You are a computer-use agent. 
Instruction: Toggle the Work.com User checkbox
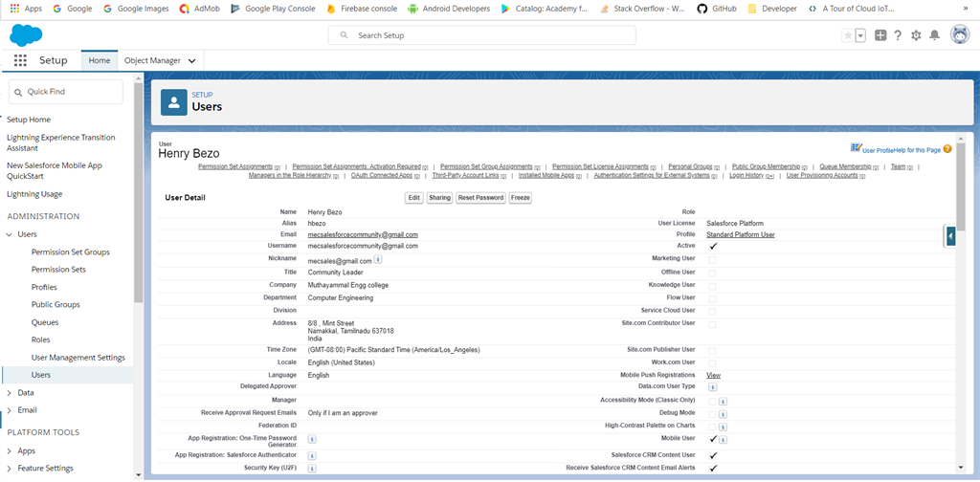pyautogui.click(x=712, y=363)
